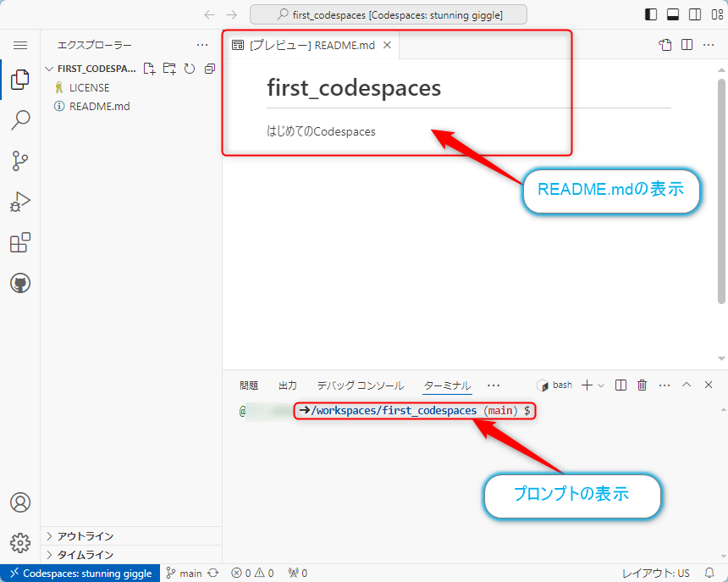Open the GitHub view in activity bar
Image resolution: width=728 pixels, height=582 pixels.
(x=20, y=283)
